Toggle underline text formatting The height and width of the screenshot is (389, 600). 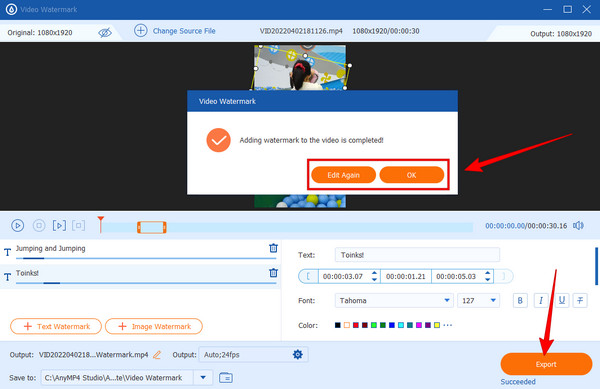click(561, 301)
